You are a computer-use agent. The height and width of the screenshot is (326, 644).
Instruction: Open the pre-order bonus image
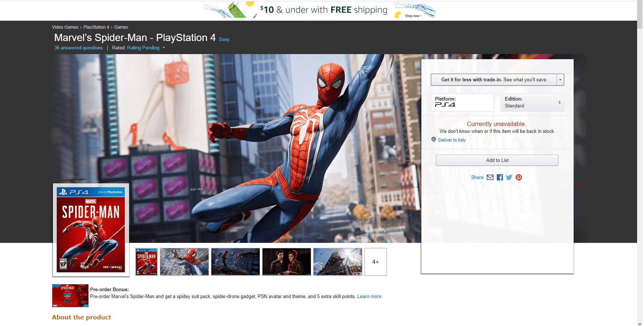(x=70, y=296)
